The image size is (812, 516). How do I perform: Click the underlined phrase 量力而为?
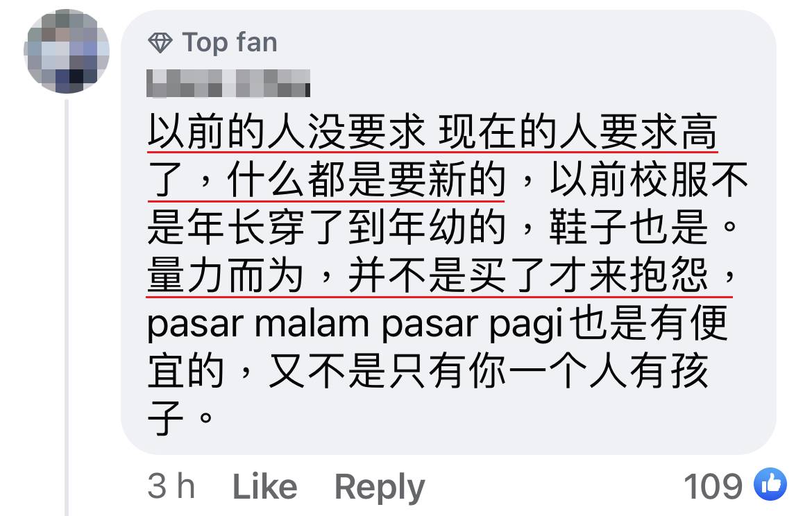(x=226, y=275)
